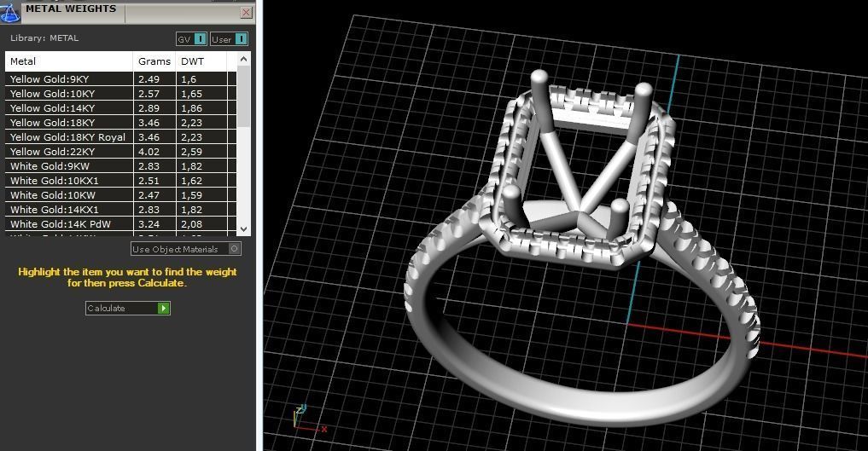Select the Yellow Gold:18KY Royal row
868x451 pixels.
120,136
